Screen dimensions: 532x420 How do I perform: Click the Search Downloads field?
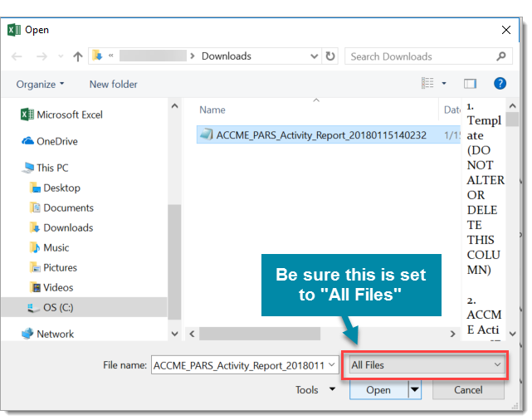pyautogui.click(x=419, y=56)
